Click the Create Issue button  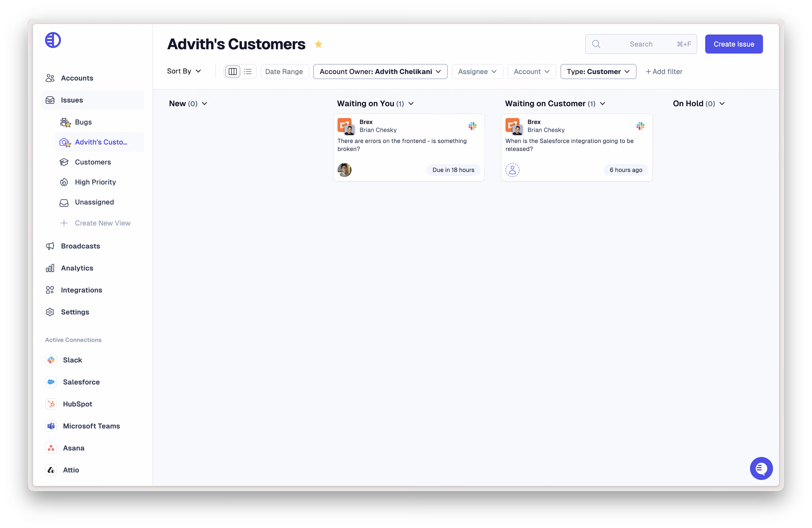733,44
